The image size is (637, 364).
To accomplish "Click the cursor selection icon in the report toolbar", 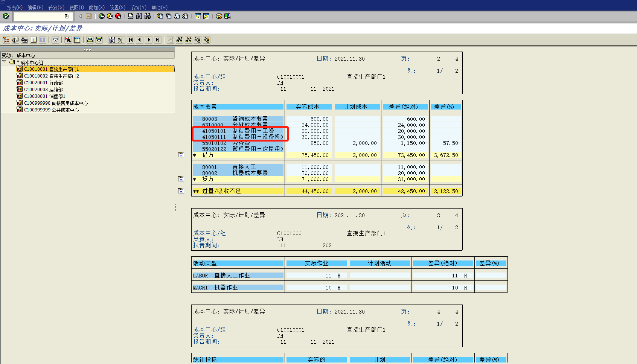I will click(x=68, y=40).
